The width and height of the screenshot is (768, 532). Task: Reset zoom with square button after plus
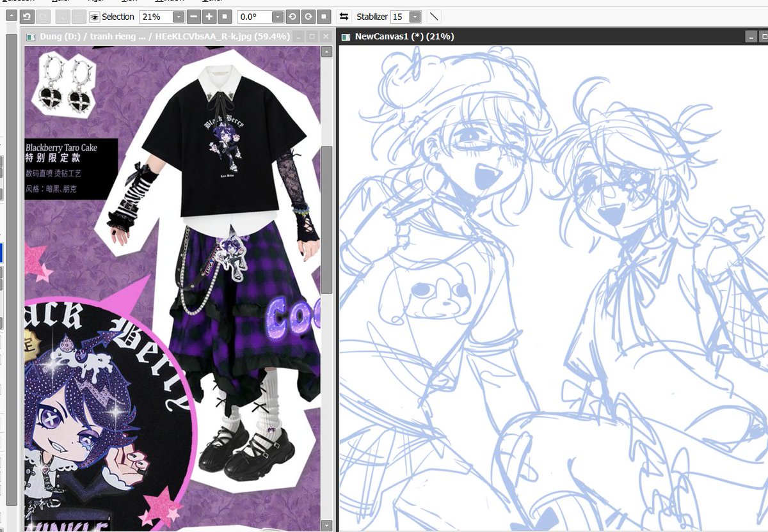point(225,17)
